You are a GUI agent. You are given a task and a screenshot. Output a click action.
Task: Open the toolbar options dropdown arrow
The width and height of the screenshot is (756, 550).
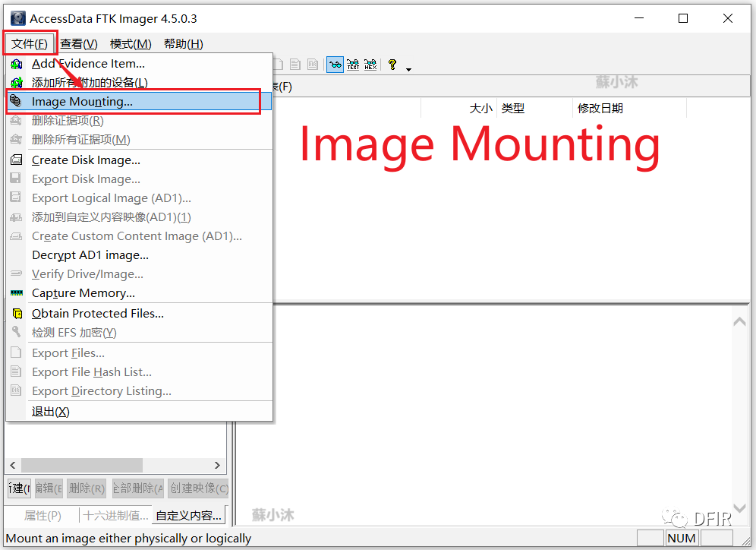409,69
